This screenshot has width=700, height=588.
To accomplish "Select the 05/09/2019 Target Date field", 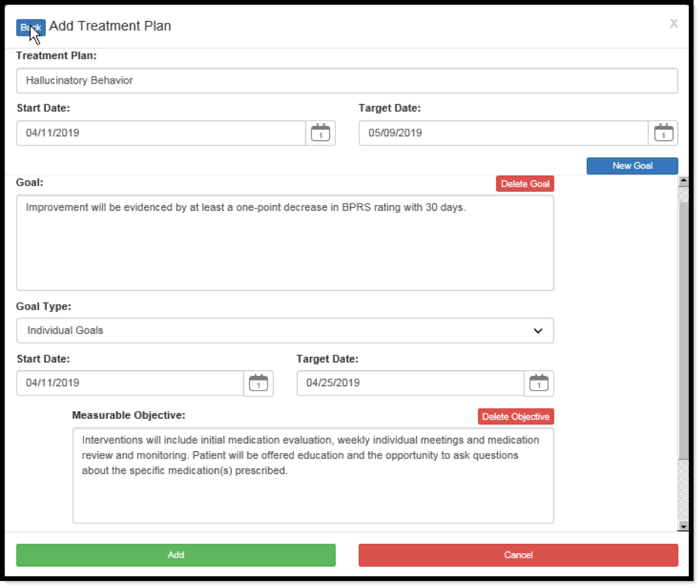I will tap(503, 133).
